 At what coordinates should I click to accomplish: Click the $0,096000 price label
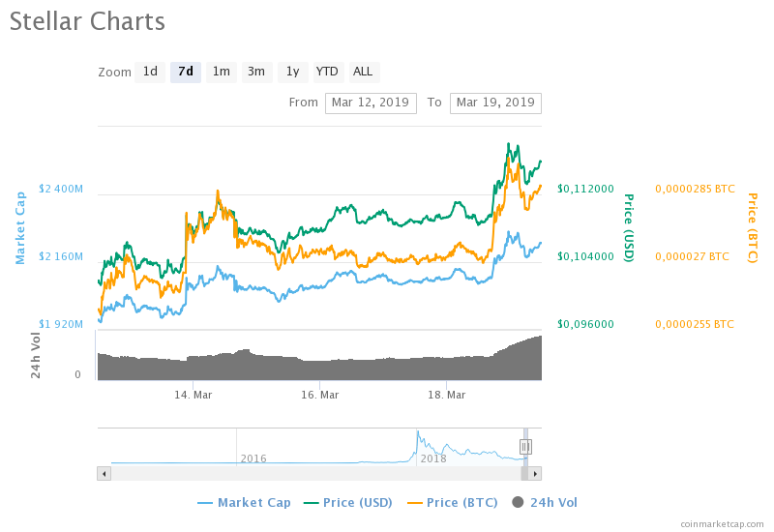585,324
